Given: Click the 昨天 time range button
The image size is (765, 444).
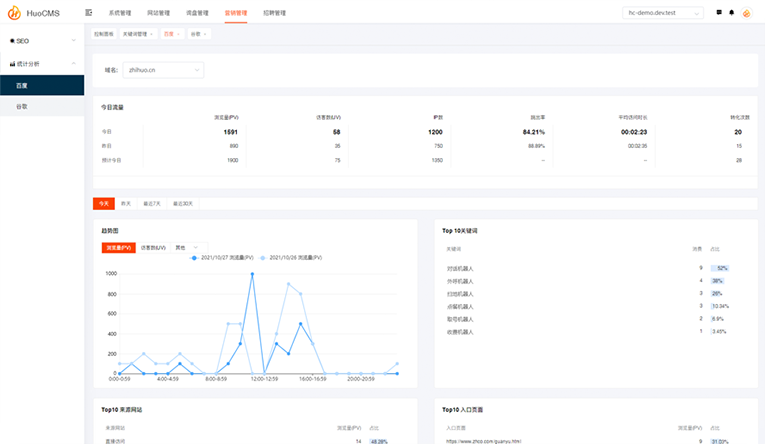Looking at the screenshot, I should pyautogui.click(x=127, y=203).
